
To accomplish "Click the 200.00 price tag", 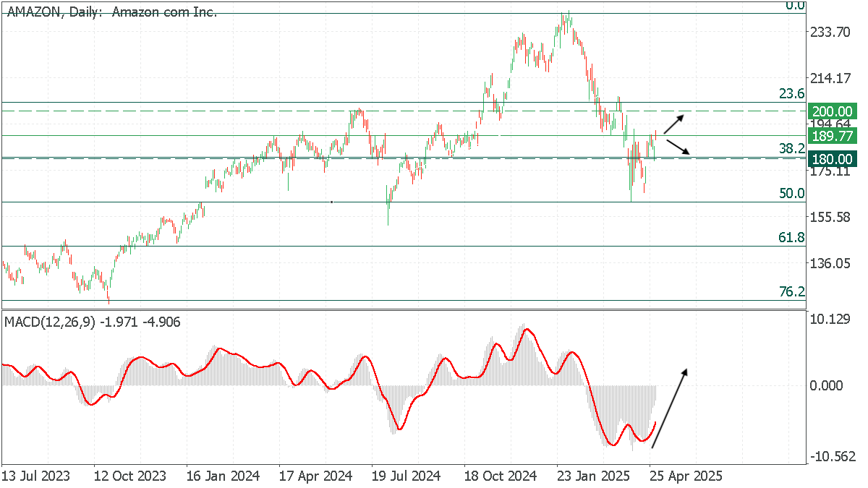I will pyautogui.click(x=832, y=111).
